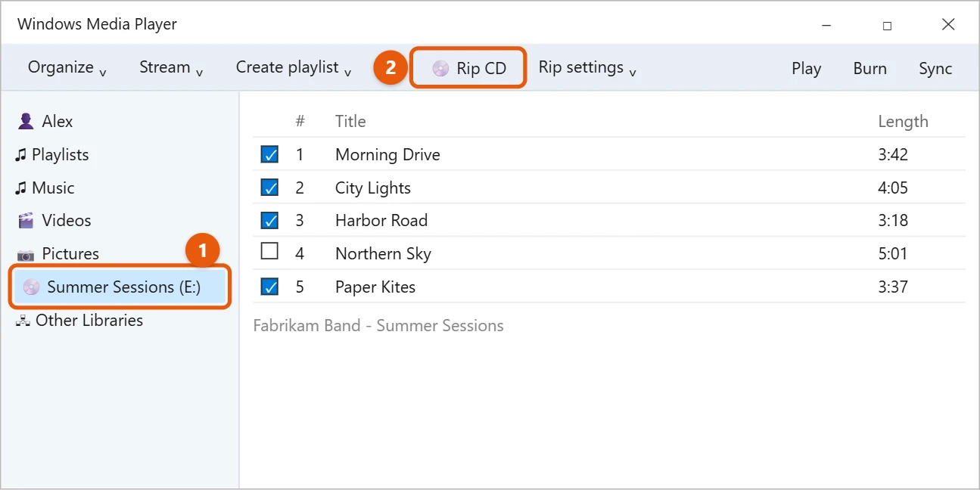This screenshot has width=980, height=490.
Task: Sort tracks by the Length column header
Action: pos(903,121)
